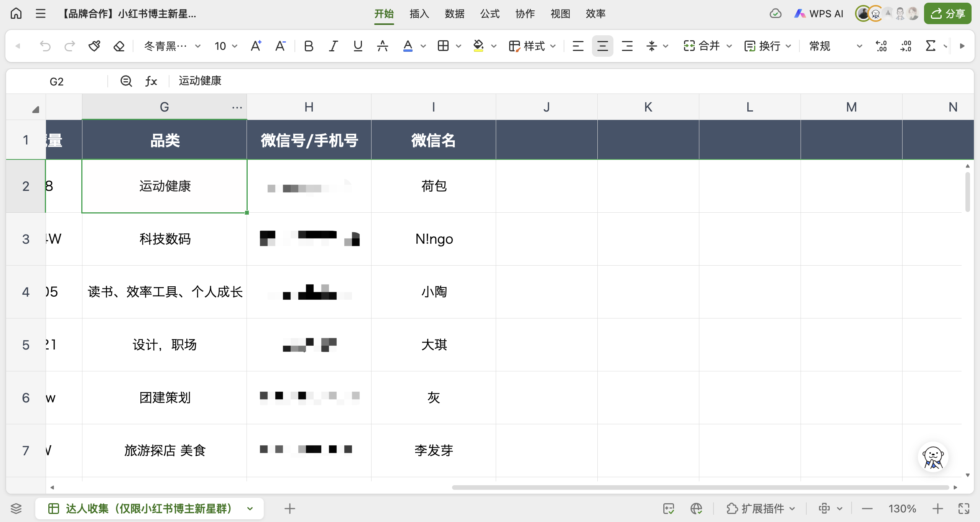Open the 合并 merge cells dropdown arrow

click(729, 46)
